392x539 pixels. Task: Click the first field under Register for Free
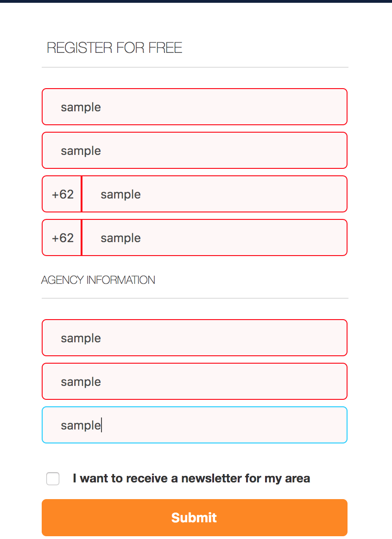[195, 107]
